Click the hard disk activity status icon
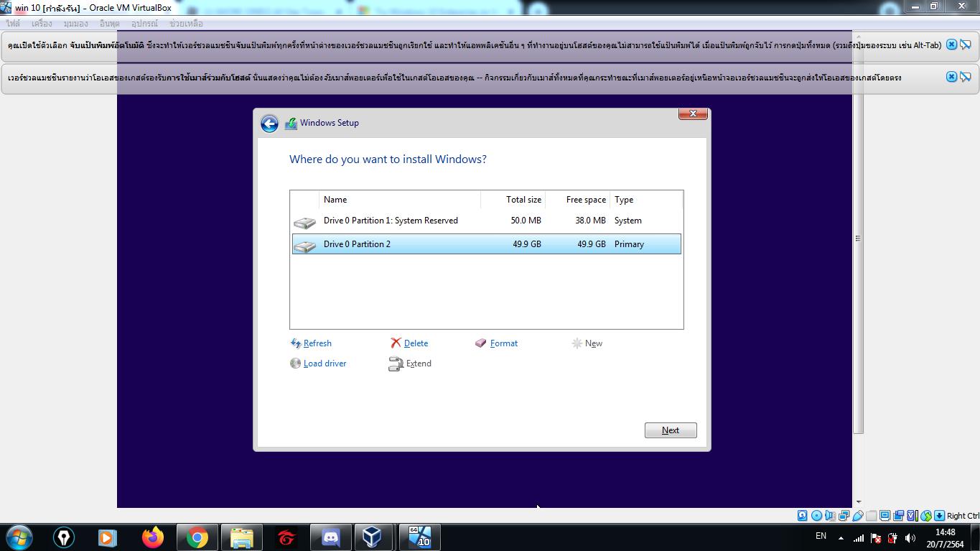Screen dimensions: 980x551 point(802,516)
